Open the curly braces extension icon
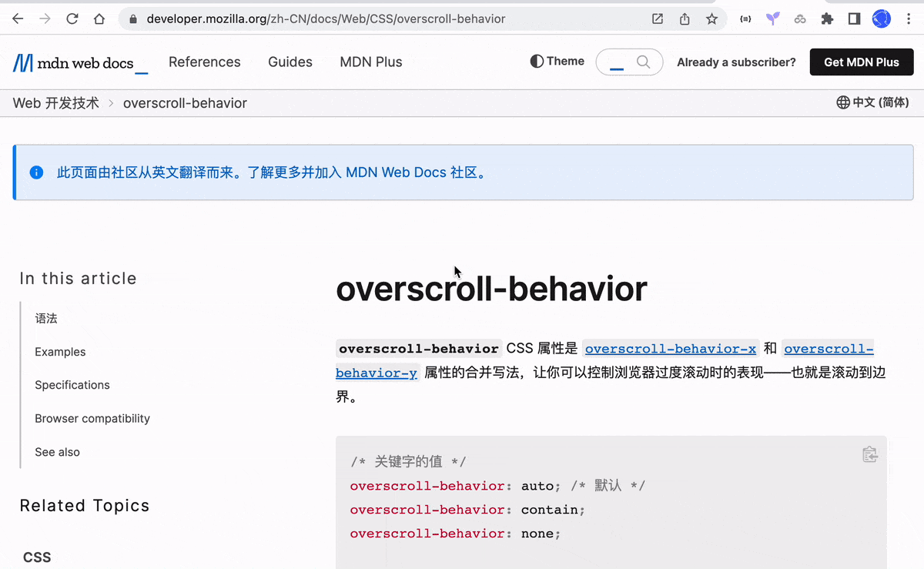 pos(745,18)
